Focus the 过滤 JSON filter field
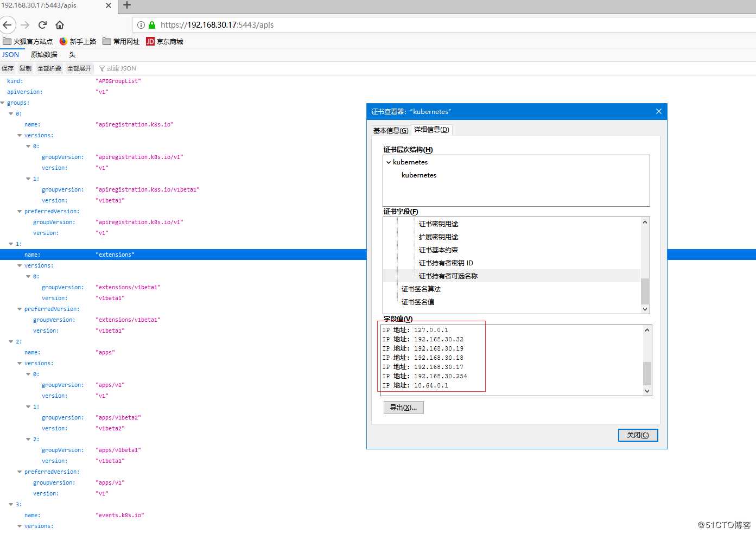The width and height of the screenshot is (756, 534). tap(122, 68)
